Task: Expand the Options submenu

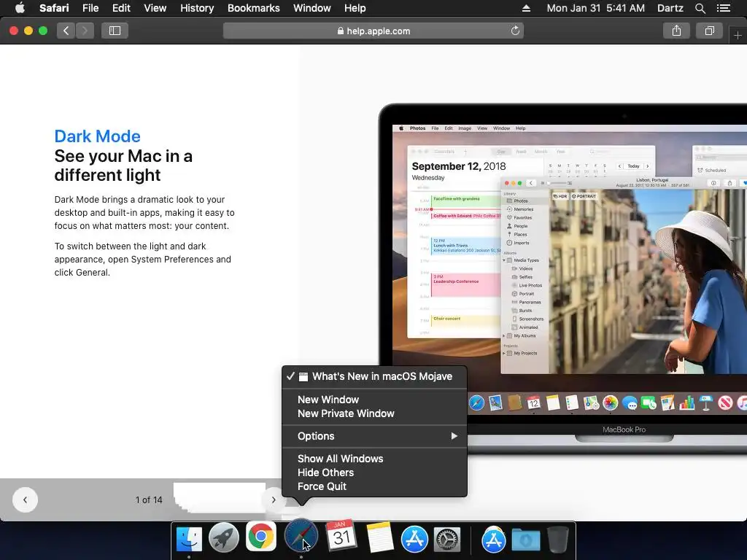Action: (374, 436)
